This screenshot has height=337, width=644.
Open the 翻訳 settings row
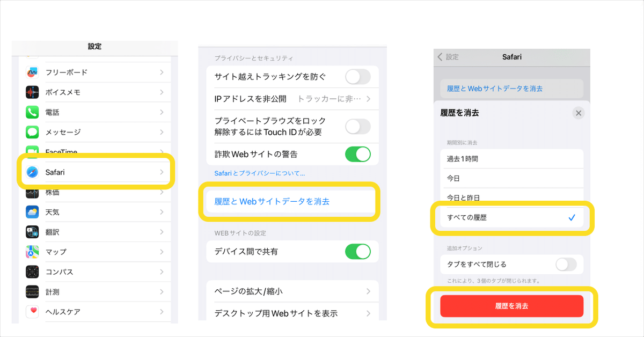pyautogui.click(x=95, y=232)
